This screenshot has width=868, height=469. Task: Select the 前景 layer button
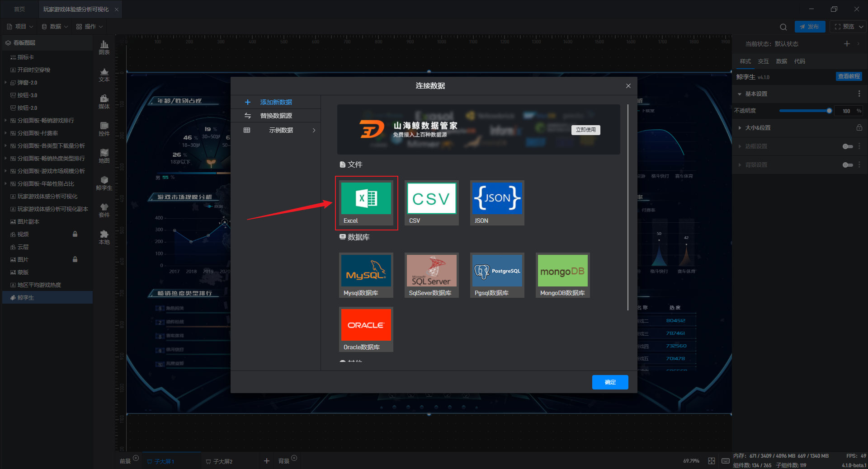click(126, 461)
